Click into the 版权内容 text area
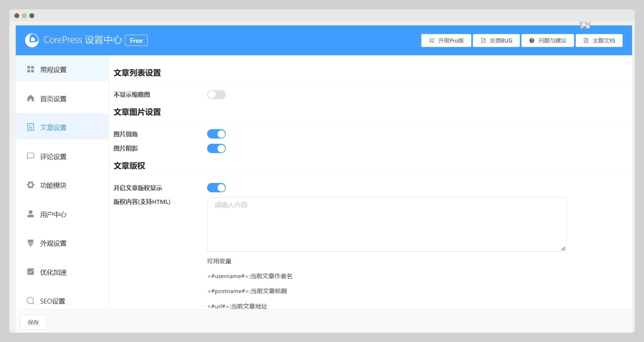This screenshot has height=342, width=644. (386, 224)
